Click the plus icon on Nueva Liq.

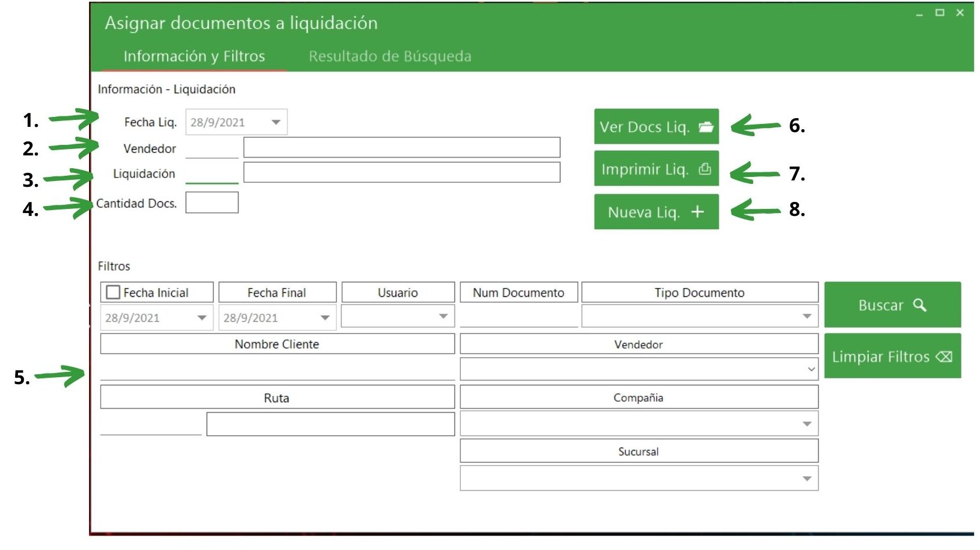click(697, 212)
